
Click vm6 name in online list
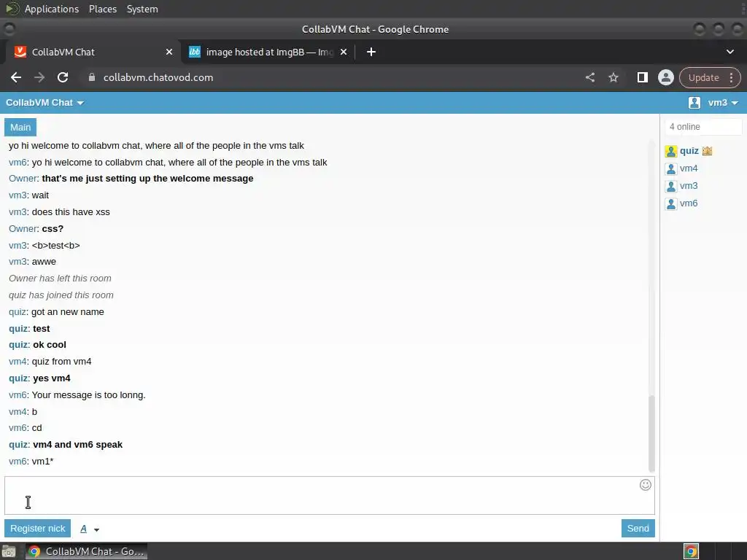click(689, 203)
